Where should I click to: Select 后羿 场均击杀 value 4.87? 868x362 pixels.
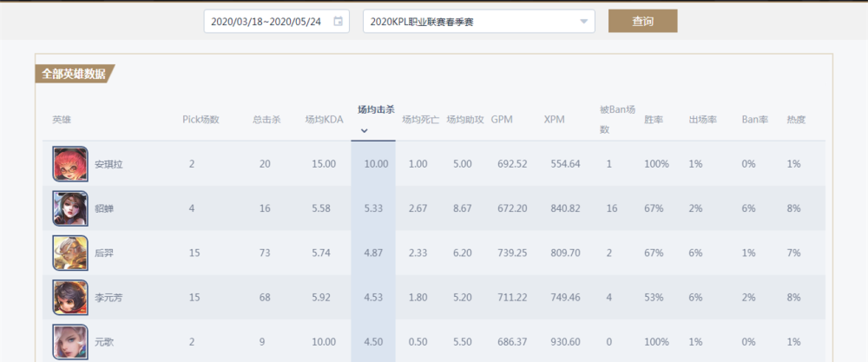(x=373, y=253)
